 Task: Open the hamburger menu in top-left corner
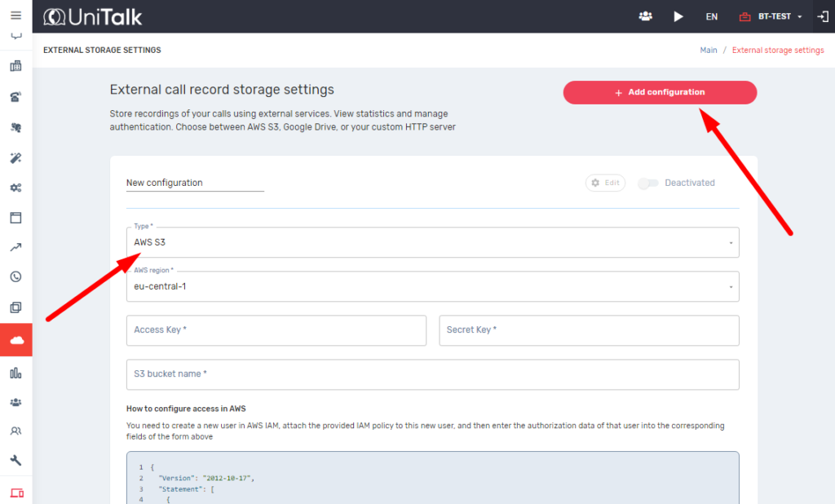[15, 15]
